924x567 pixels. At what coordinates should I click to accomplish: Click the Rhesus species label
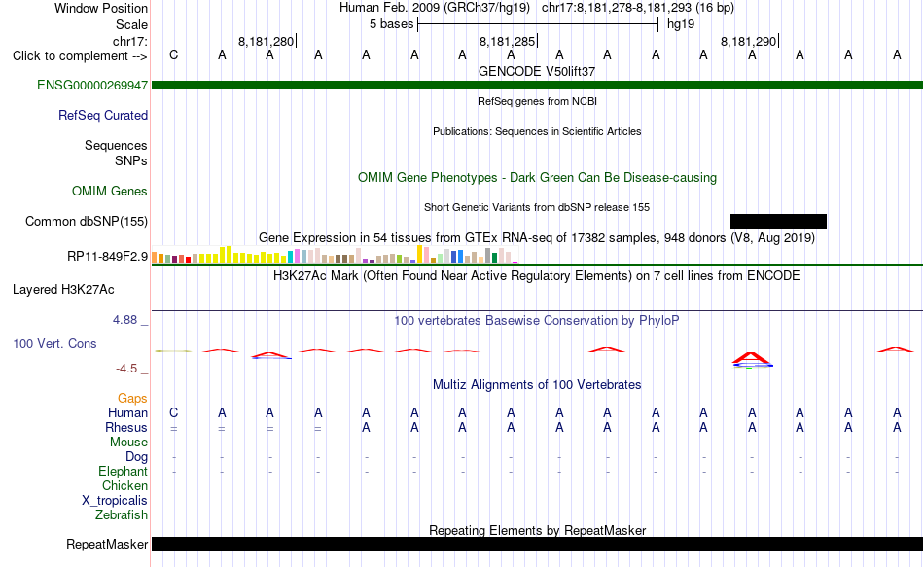tap(126, 427)
